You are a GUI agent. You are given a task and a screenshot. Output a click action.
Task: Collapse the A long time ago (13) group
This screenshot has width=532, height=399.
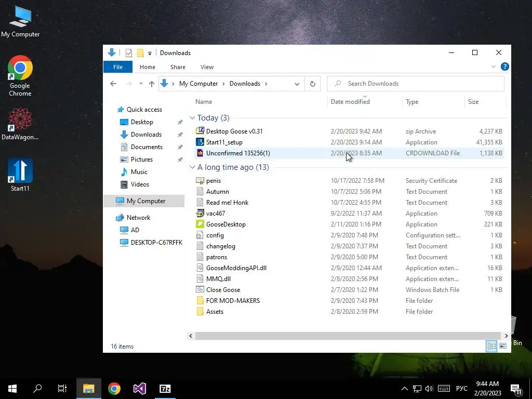[192, 167]
